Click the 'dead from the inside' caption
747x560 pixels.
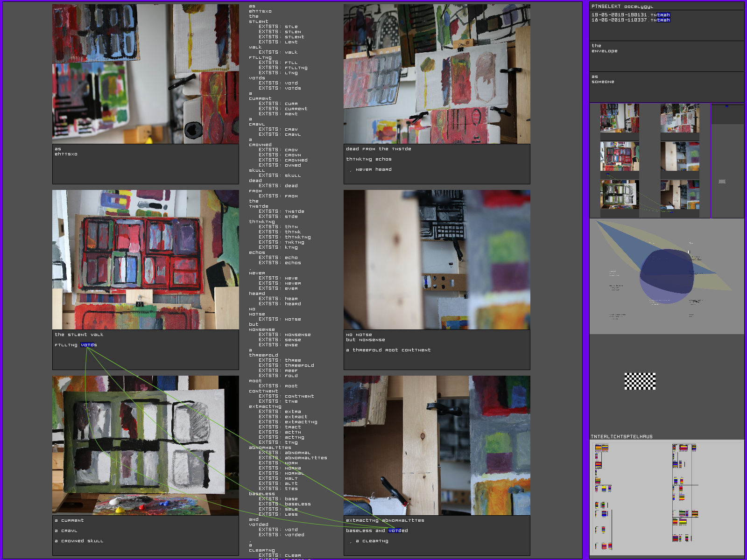click(x=379, y=149)
